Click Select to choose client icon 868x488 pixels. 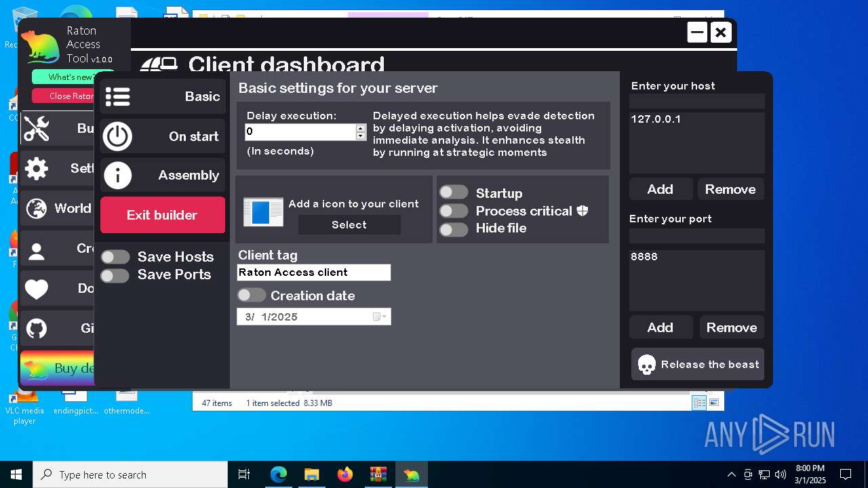point(349,225)
